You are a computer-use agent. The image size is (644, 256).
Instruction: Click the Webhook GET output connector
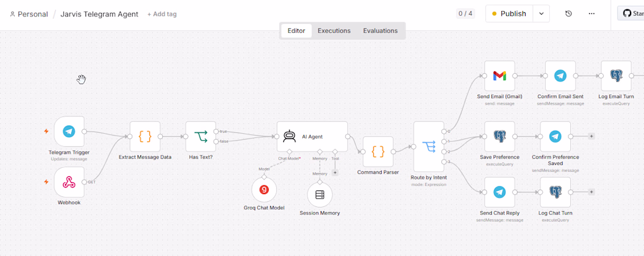pyautogui.click(x=84, y=182)
